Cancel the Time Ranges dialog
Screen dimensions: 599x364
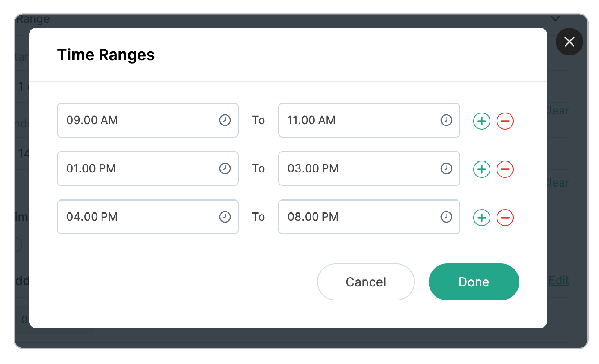tap(366, 282)
